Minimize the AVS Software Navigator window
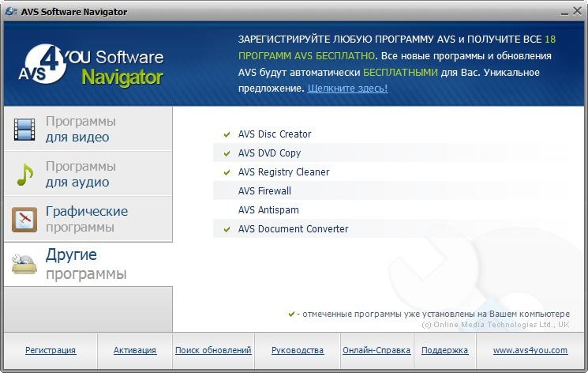The height and width of the screenshot is (373, 588). [564, 14]
